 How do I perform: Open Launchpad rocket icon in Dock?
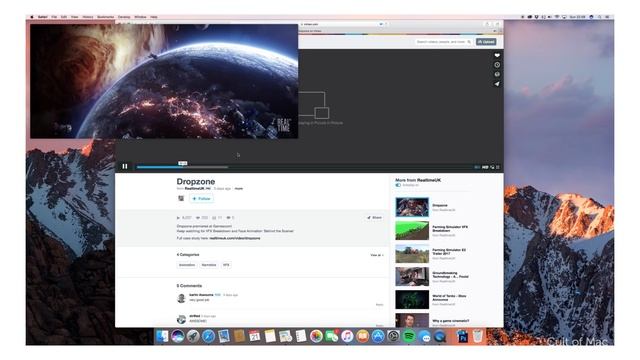pos(193,336)
